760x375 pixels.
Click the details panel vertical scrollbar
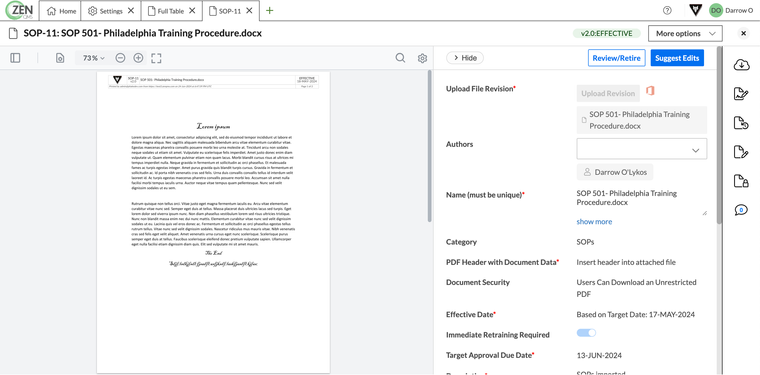point(719,135)
